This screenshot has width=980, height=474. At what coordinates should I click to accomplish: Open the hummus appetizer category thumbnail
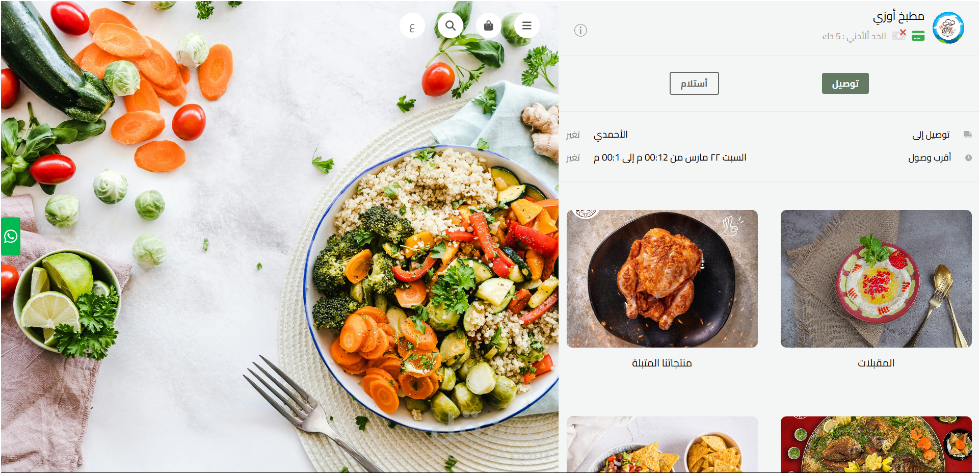click(x=876, y=279)
